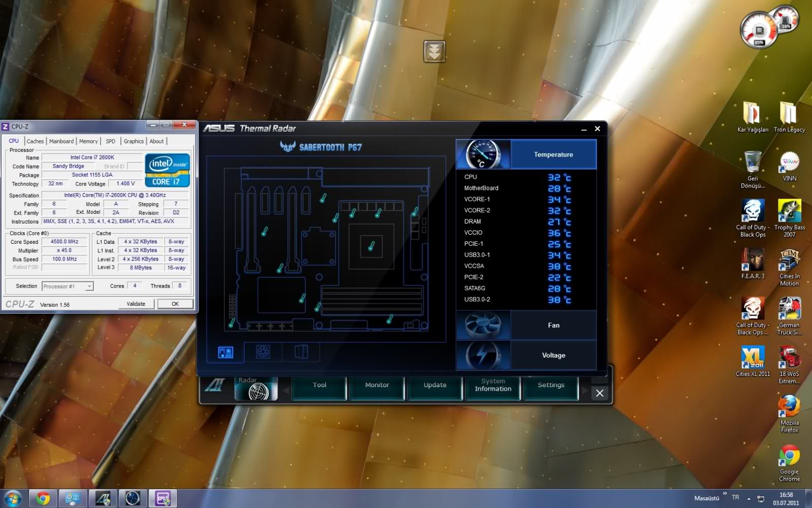Switch to the Memory tab in CPU-Z
812x508 pixels.
pos(88,141)
